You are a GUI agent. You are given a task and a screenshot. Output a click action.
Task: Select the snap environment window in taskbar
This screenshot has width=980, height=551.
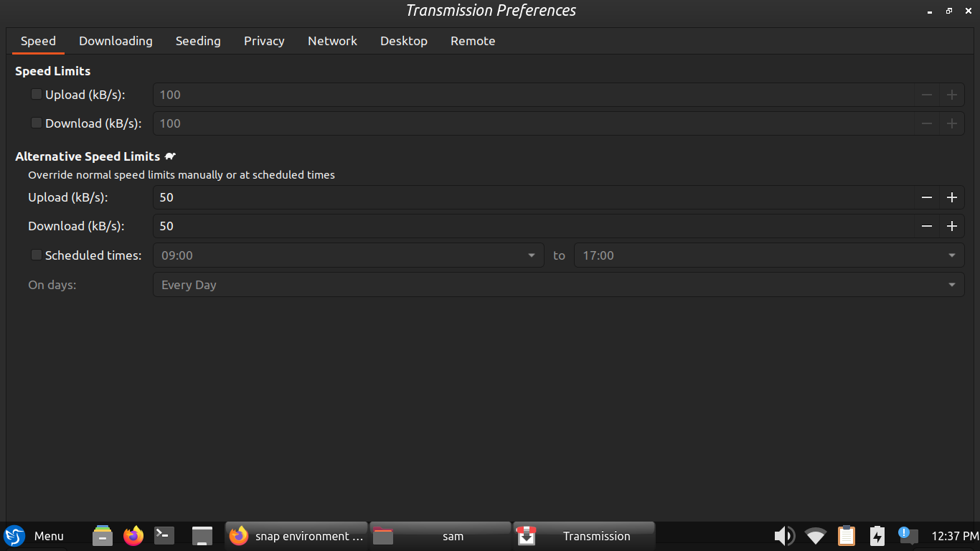296,536
